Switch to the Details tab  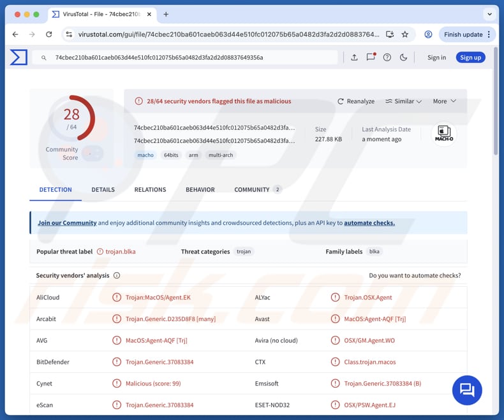(103, 189)
